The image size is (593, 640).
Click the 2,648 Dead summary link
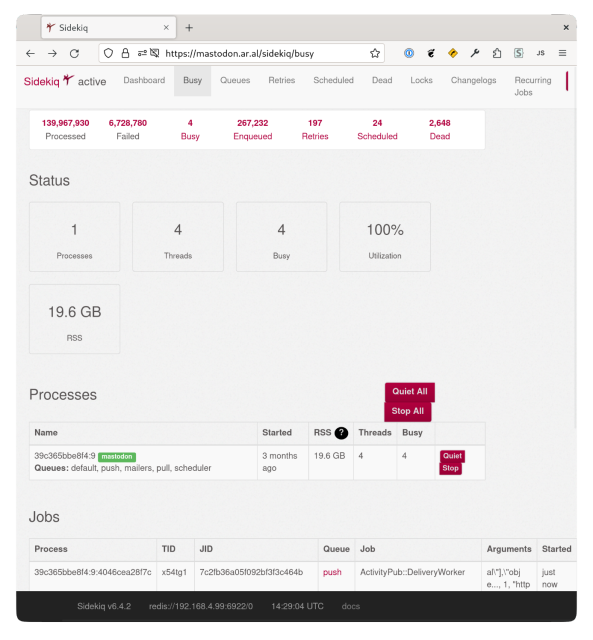[440, 130]
